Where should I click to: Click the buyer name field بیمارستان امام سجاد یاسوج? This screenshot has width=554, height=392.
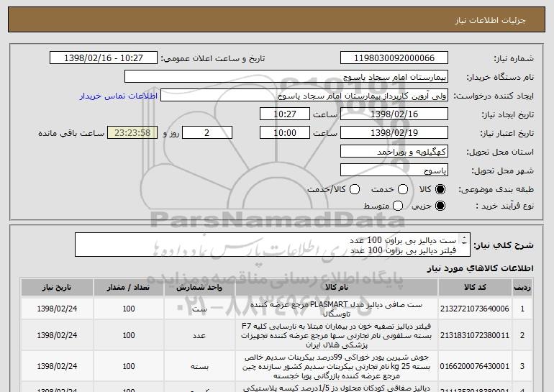(286, 77)
